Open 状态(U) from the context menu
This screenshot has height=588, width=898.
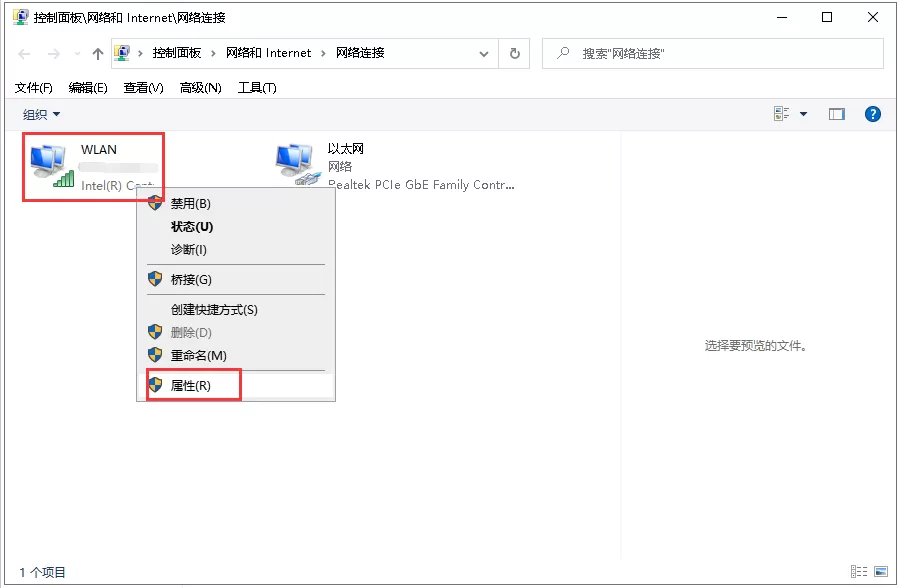(193, 226)
